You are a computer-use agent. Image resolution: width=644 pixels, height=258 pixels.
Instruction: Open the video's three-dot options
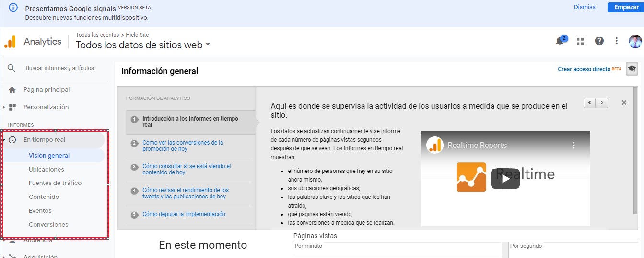pos(573,145)
